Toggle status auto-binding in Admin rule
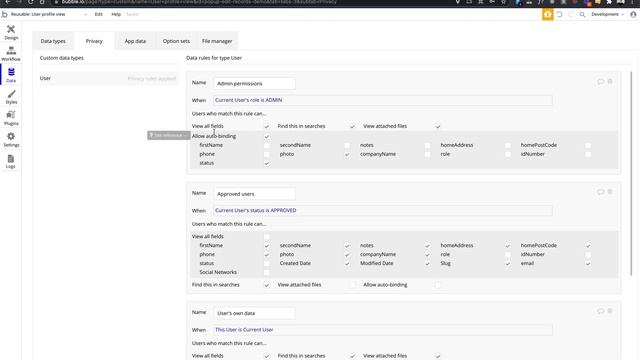640x360 pixels. point(267,163)
